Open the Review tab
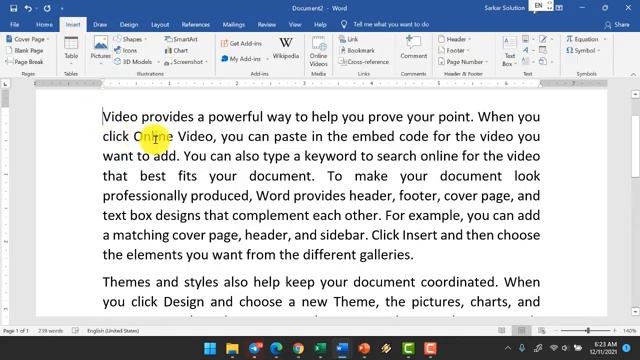Viewport: 640px width, 360px height. [267, 24]
